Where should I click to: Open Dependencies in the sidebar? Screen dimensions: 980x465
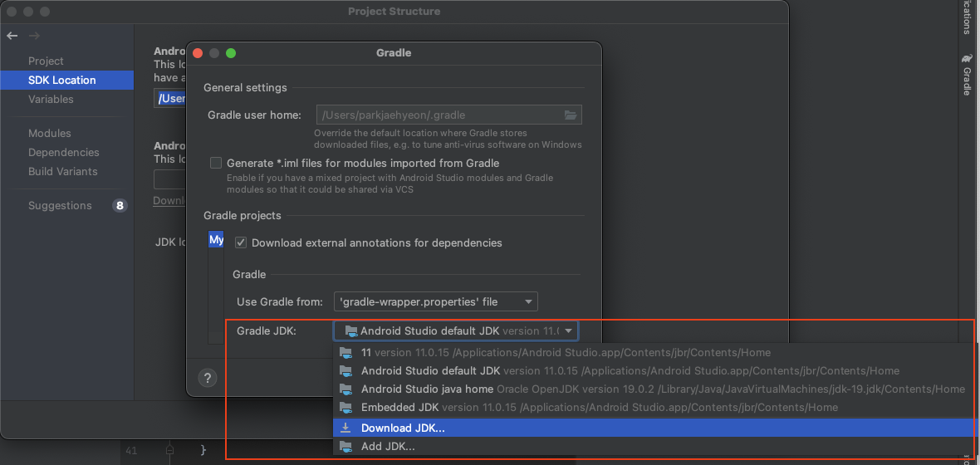[x=64, y=153]
